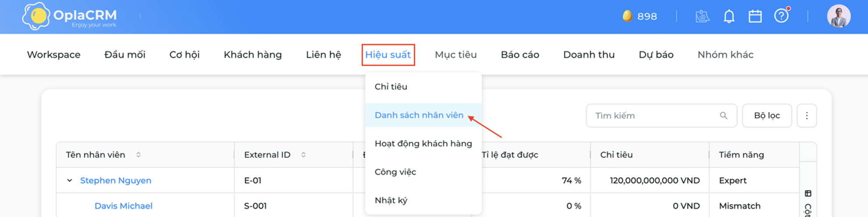Open the column settings icon at table edge
The width and height of the screenshot is (868, 217).
point(808,193)
